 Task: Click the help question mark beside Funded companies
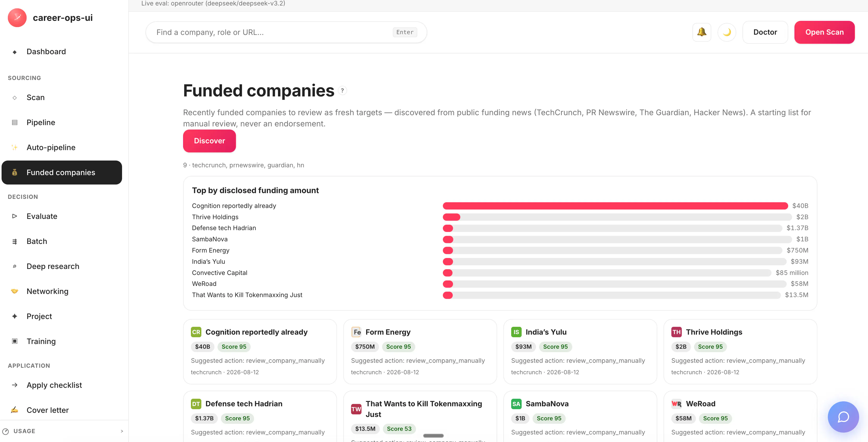pos(342,90)
